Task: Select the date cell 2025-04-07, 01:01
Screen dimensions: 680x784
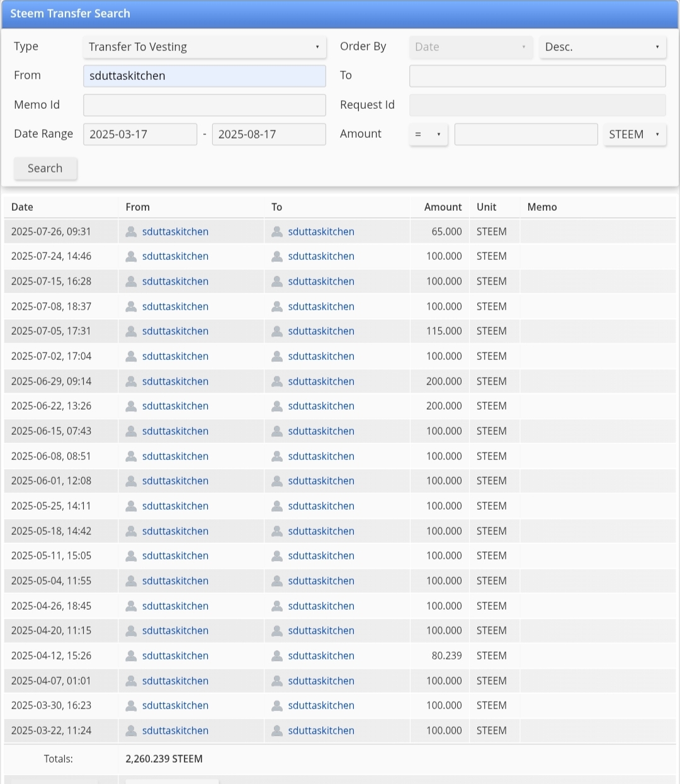Action: (x=51, y=681)
